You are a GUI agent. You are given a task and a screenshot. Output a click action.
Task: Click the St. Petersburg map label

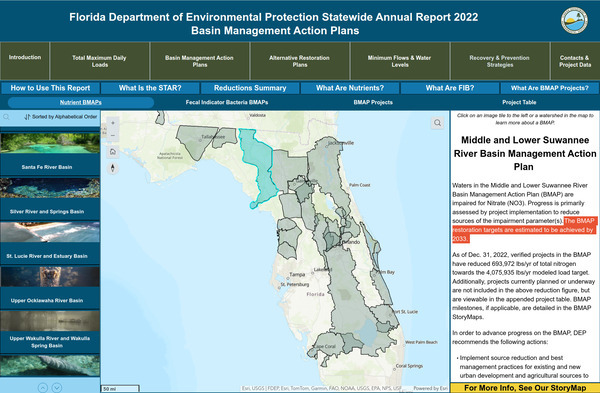click(295, 284)
